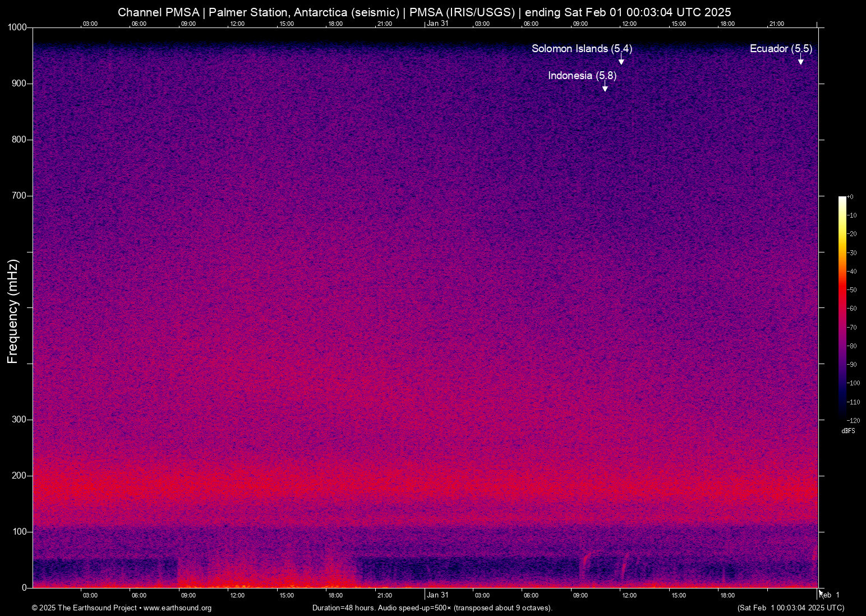
Task: Click the dBFS label under the color scale
Action: click(848, 431)
